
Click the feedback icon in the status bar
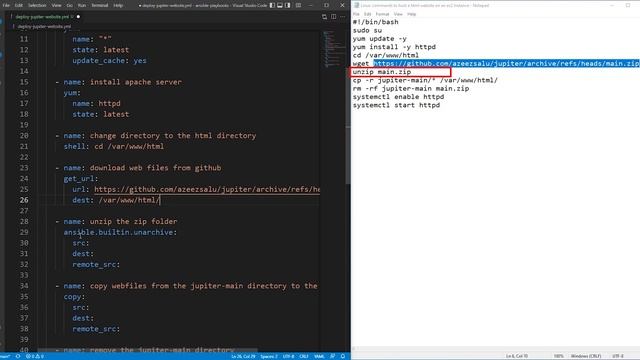tap(333, 356)
